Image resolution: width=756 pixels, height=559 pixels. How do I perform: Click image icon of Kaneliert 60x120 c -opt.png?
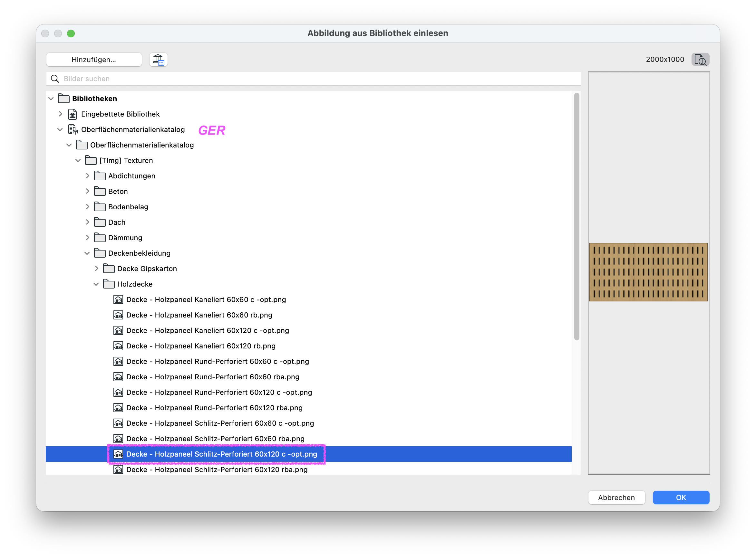coord(118,330)
